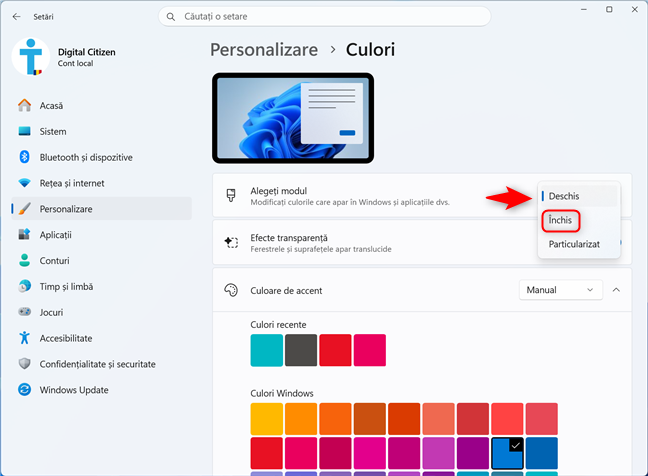Viewport: 648px width, 476px height.
Task: Click the Aplicații icon
Action: (24, 234)
